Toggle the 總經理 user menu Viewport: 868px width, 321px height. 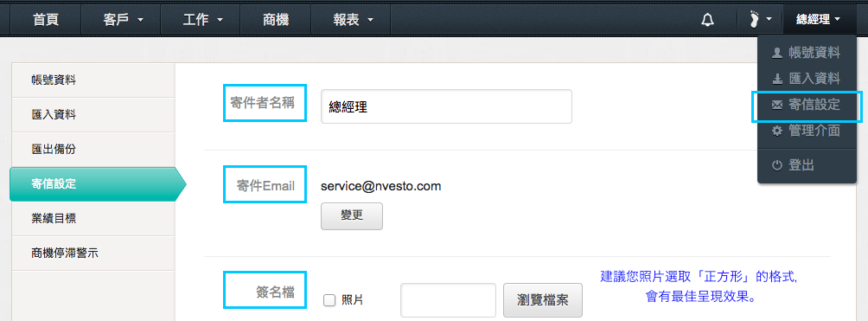[x=818, y=21]
